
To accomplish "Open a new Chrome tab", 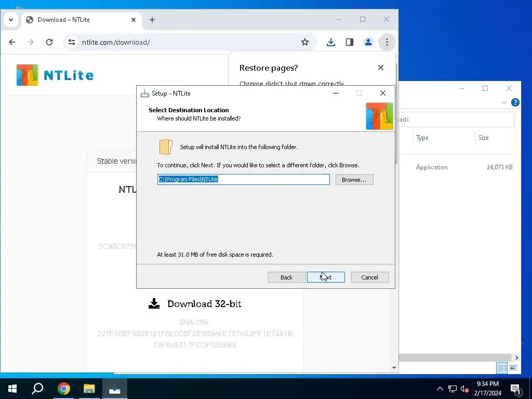I will click(x=152, y=20).
